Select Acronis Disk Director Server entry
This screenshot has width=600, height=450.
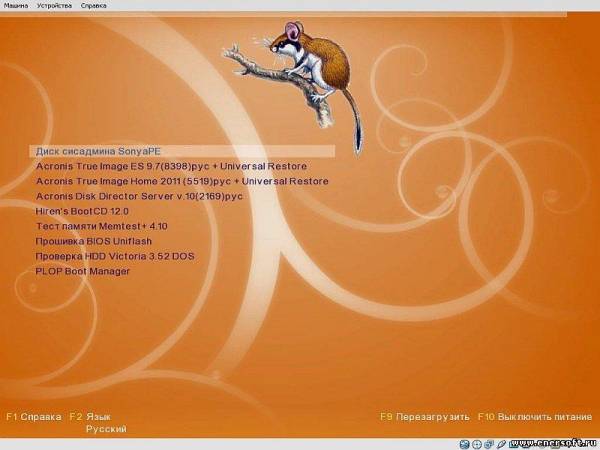point(139,196)
